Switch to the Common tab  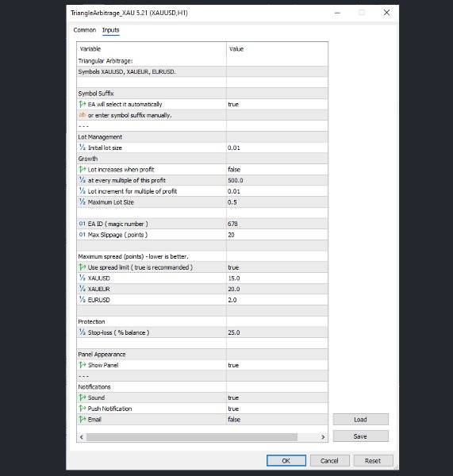pyautogui.click(x=84, y=30)
